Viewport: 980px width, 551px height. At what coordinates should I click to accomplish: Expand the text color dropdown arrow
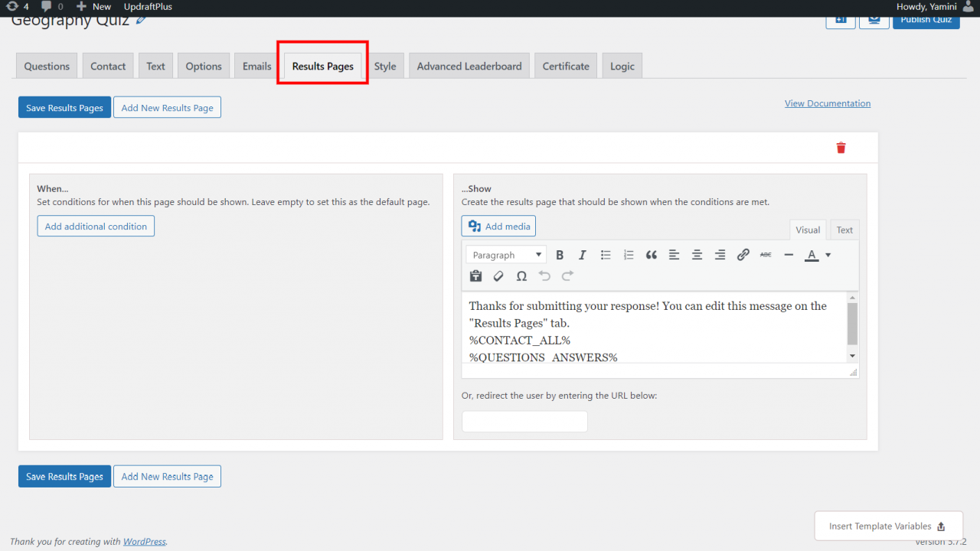click(828, 255)
